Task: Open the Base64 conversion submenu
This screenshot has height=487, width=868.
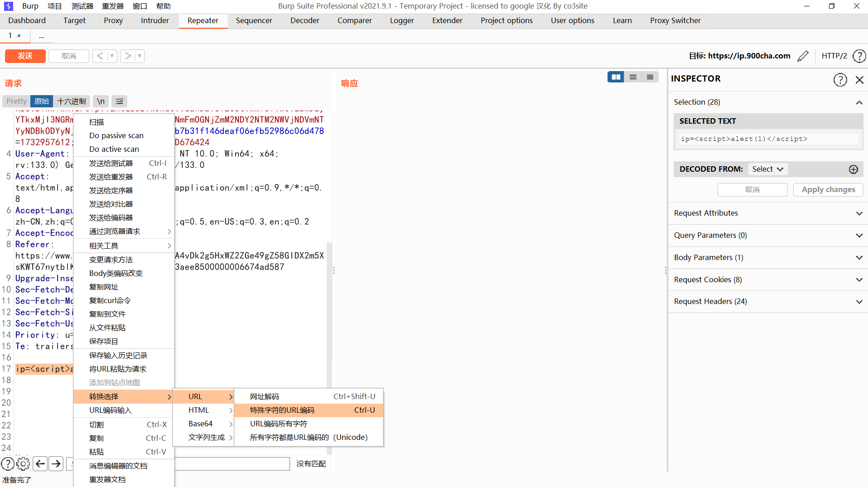Action: (x=203, y=424)
